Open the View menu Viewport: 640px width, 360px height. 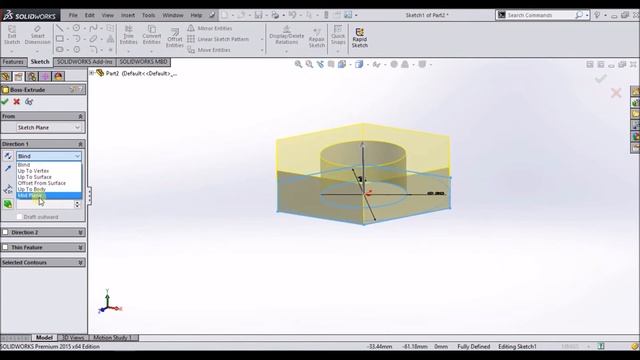click(x=108, y=15)
